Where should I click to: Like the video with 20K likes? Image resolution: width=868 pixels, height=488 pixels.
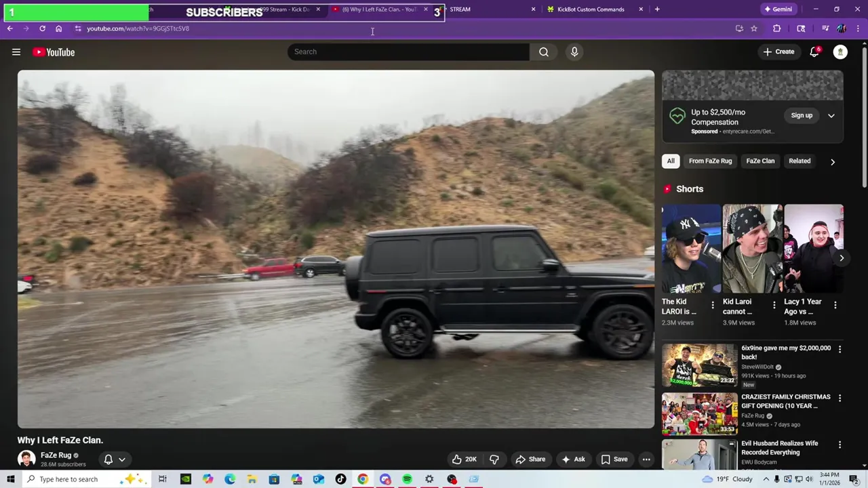465,459
